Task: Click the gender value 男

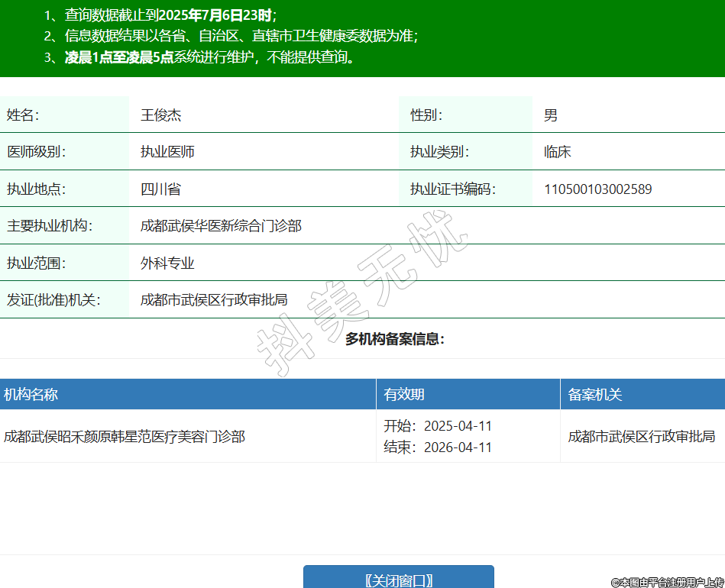Action: tap(550, 115)
